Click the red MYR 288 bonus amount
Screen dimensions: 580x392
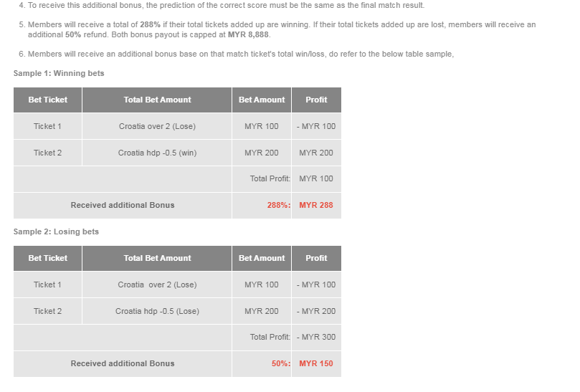316,205
